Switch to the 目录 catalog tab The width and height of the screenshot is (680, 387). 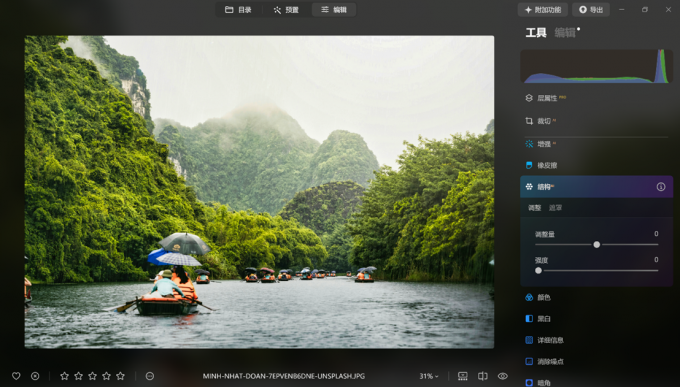[238, 10]
